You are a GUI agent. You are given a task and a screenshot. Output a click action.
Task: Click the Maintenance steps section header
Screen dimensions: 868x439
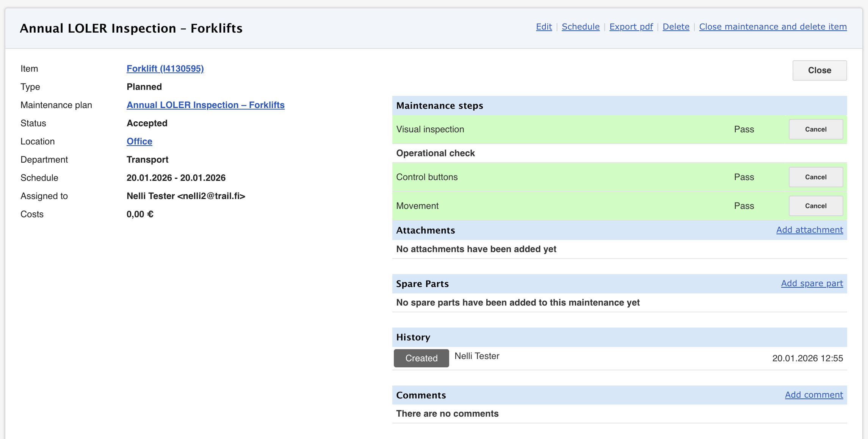point(440,106)
